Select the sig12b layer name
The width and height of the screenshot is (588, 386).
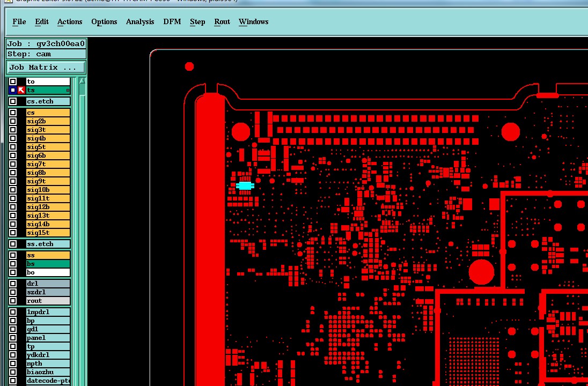pyautogui.click(x=48, y=207)
